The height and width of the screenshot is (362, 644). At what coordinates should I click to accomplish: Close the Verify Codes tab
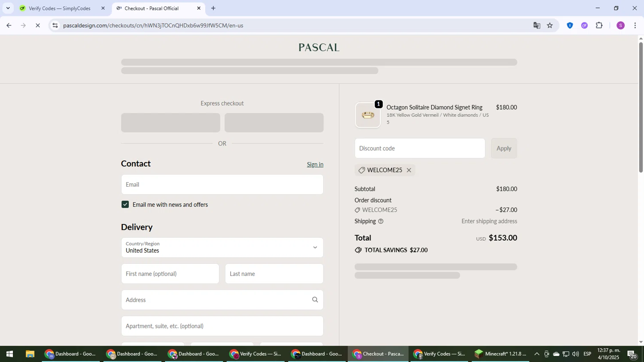[103, 8]
